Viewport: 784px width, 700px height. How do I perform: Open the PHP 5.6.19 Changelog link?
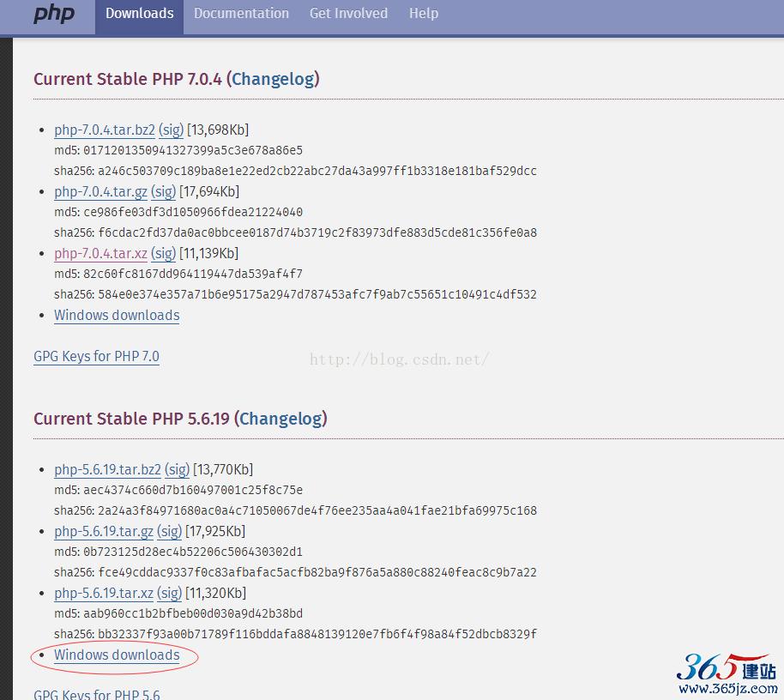point(281,419)
